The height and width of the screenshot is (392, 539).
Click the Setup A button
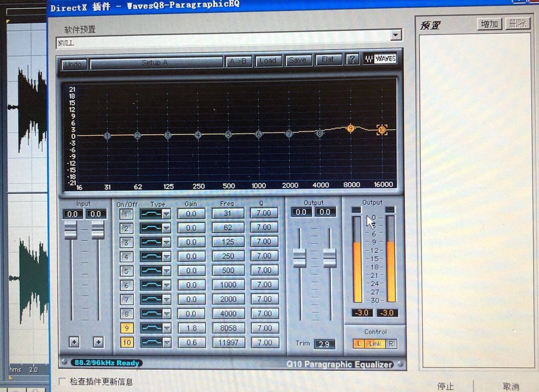pyautogui.click(x=156, y=63)
